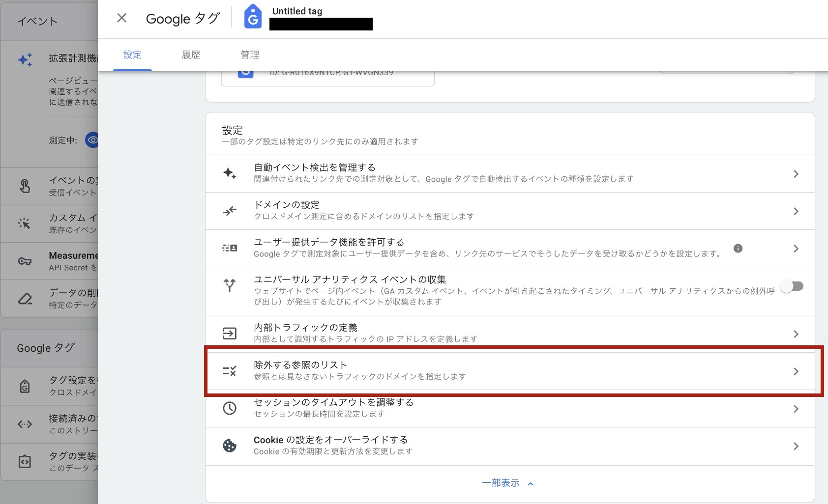828x504 pixels.
Task: Click the caret next to 一部表示
Action: [x=531, y=484]
